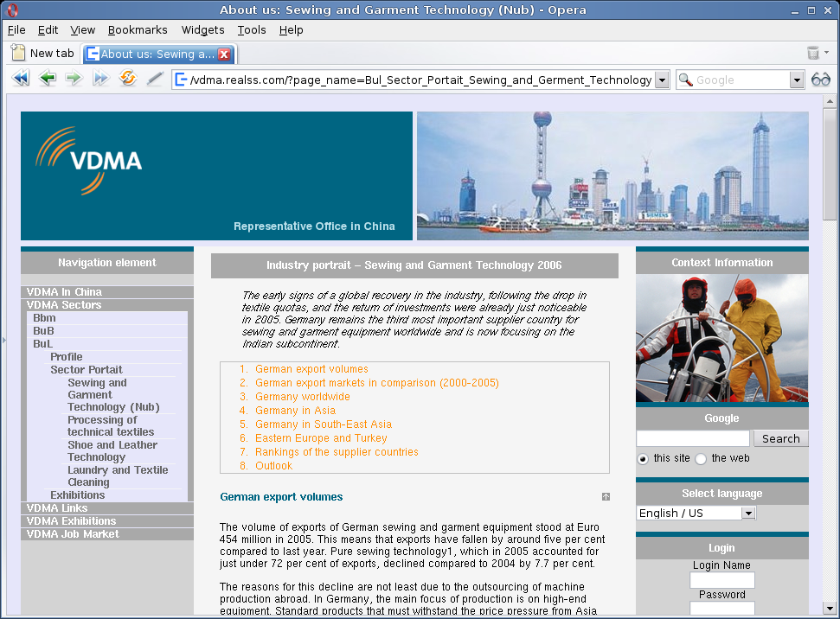The height and width of the screenshot is (619, 840).
Task: Open the Google search engine dropdown
Action: (x=797, y=80)
